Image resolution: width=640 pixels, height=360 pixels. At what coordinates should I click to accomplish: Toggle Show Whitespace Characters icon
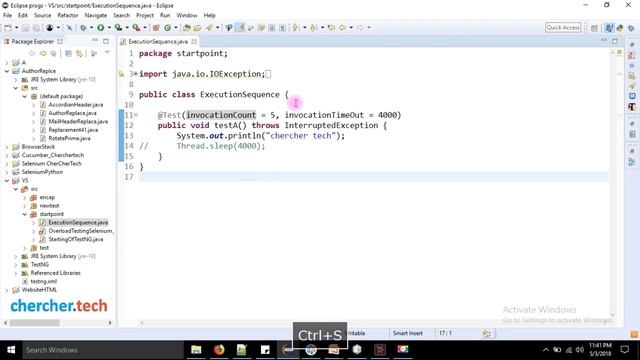coord(282,28)
